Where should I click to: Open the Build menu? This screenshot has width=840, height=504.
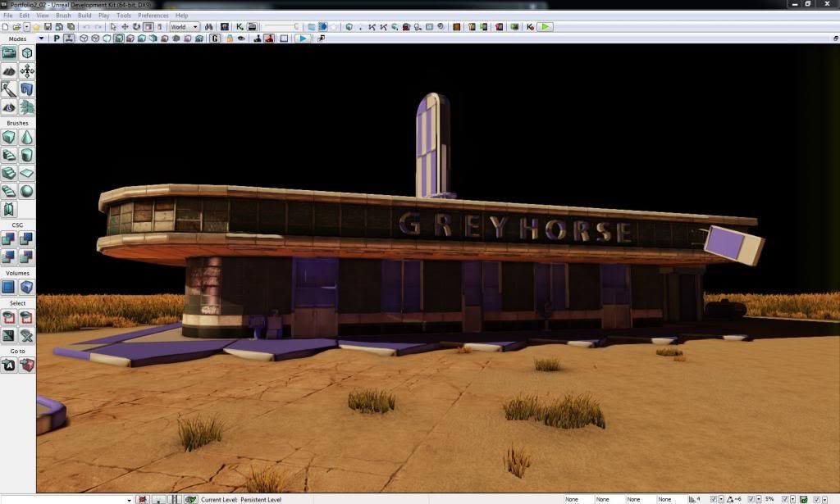coord(84,16)
